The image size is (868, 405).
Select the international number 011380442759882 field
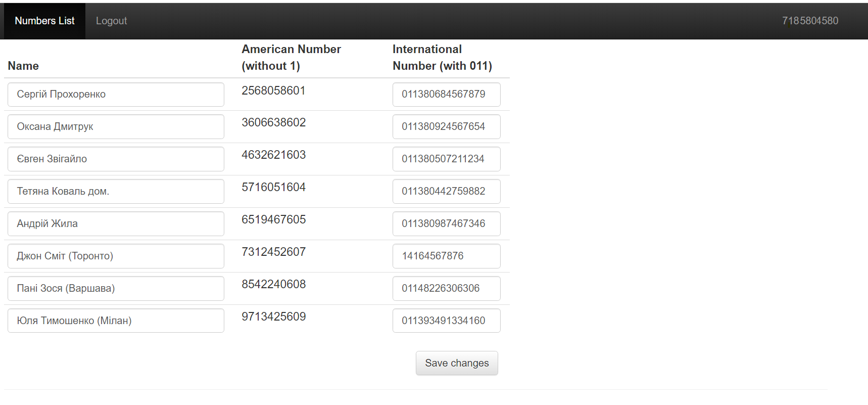(446, 192)
